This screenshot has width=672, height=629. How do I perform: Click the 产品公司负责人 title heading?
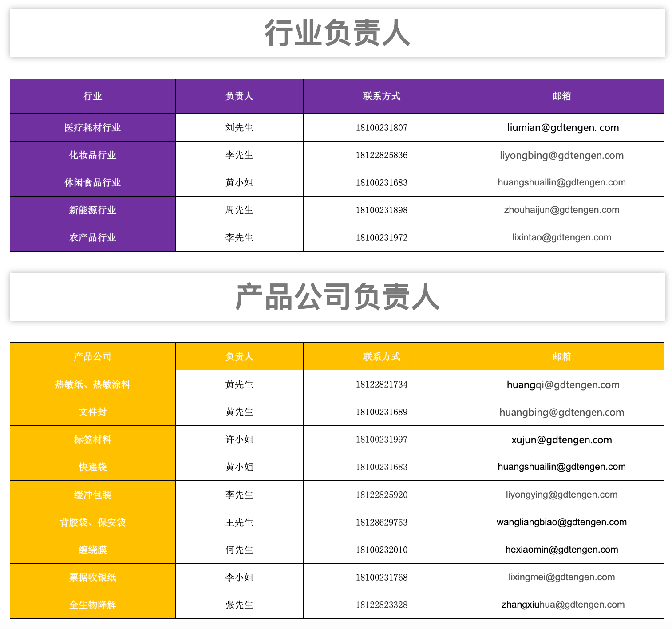click(337, 297)
